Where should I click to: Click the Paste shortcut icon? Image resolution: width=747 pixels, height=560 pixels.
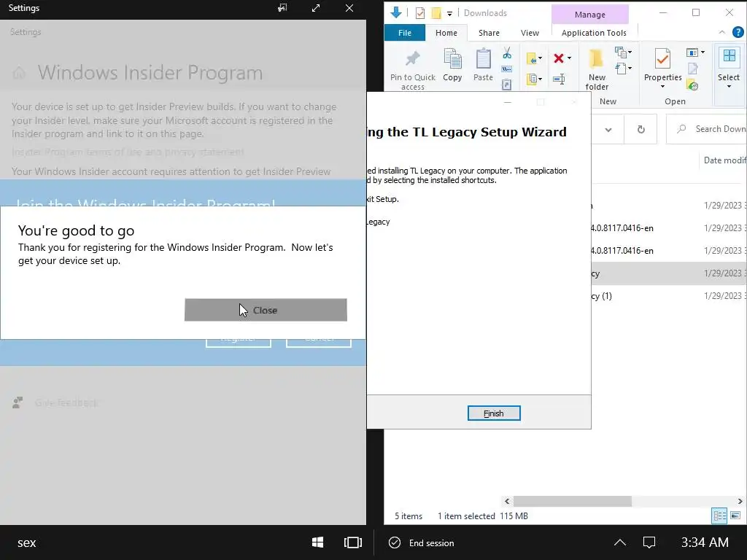click(507, 85)
